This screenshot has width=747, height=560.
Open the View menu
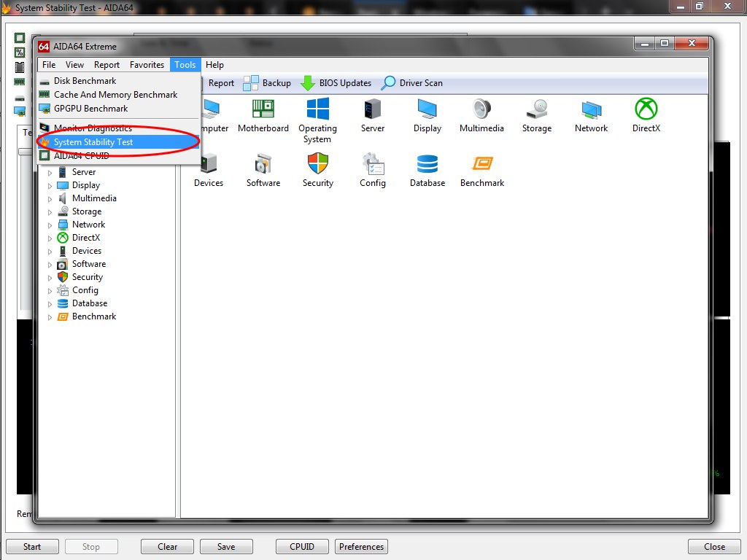(75, 65)
